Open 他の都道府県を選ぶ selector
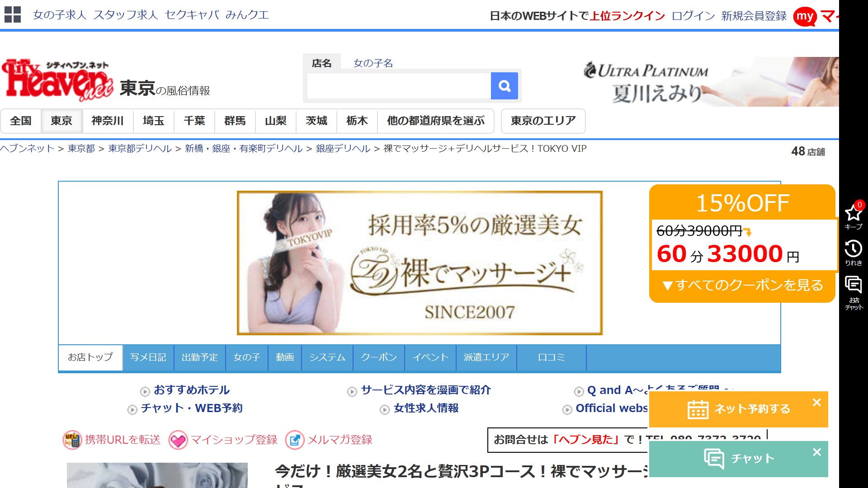 pyautogui.click(x=436, y=121)
